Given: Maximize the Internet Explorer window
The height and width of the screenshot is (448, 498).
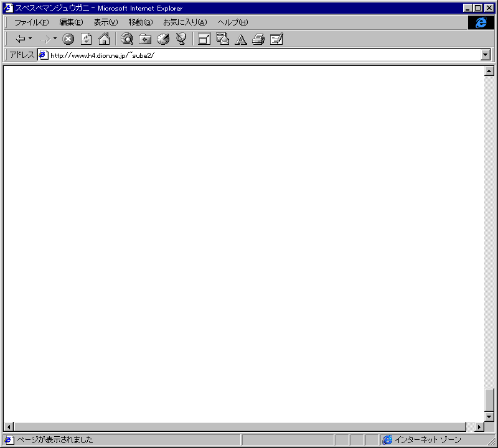Looking at the screenshot, I should point(477,8).
